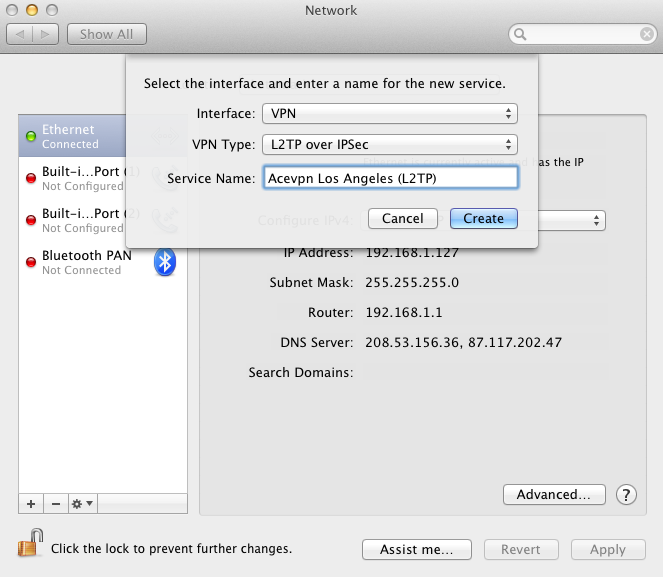Click the forward navigation arrow
663x577 pixels.
coord(45,34)
